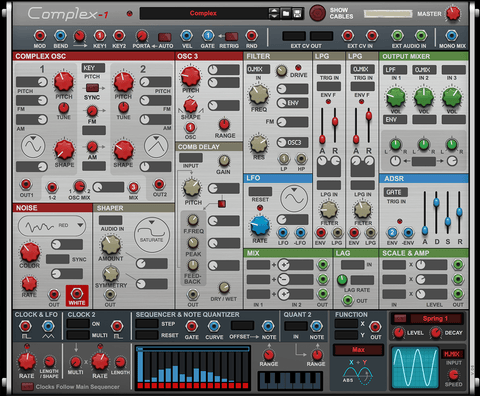
Task: Click the OSC MIX knob
Action: coord(79,186)
